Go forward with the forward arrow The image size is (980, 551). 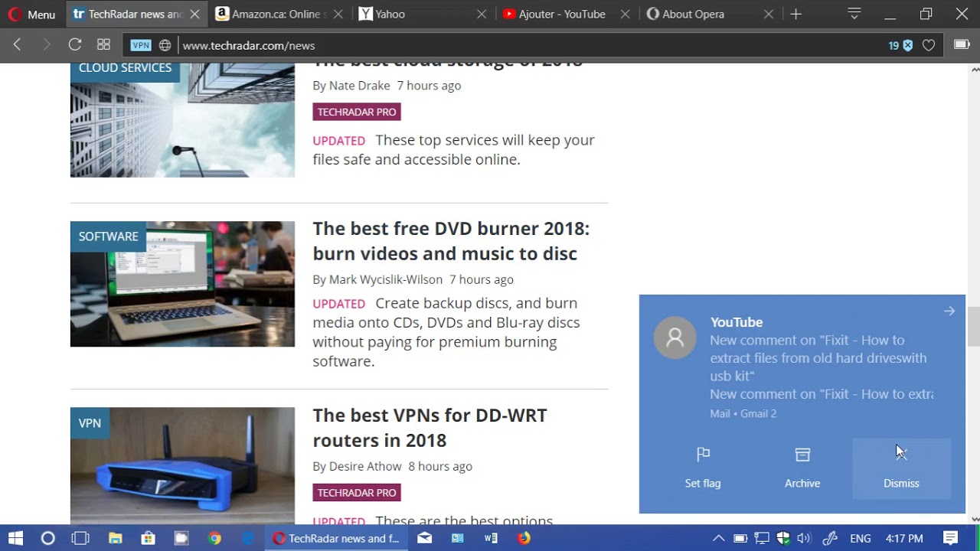coord(46,45)
